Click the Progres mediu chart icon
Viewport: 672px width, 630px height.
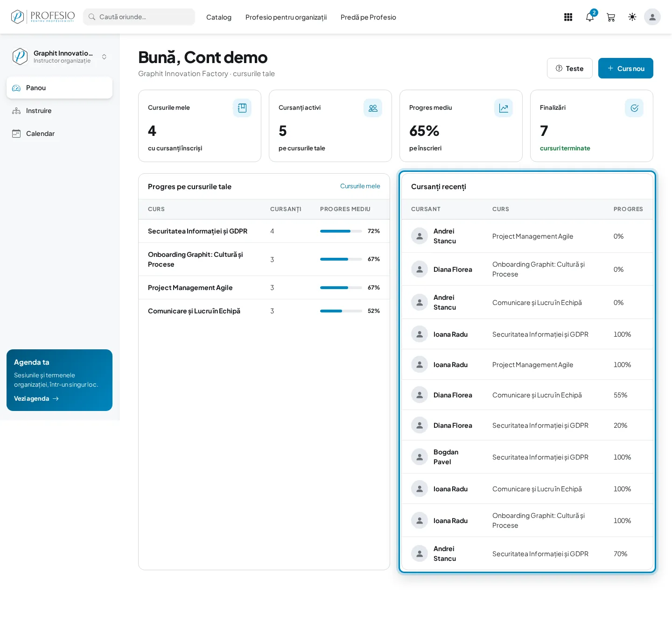(504, 108)
